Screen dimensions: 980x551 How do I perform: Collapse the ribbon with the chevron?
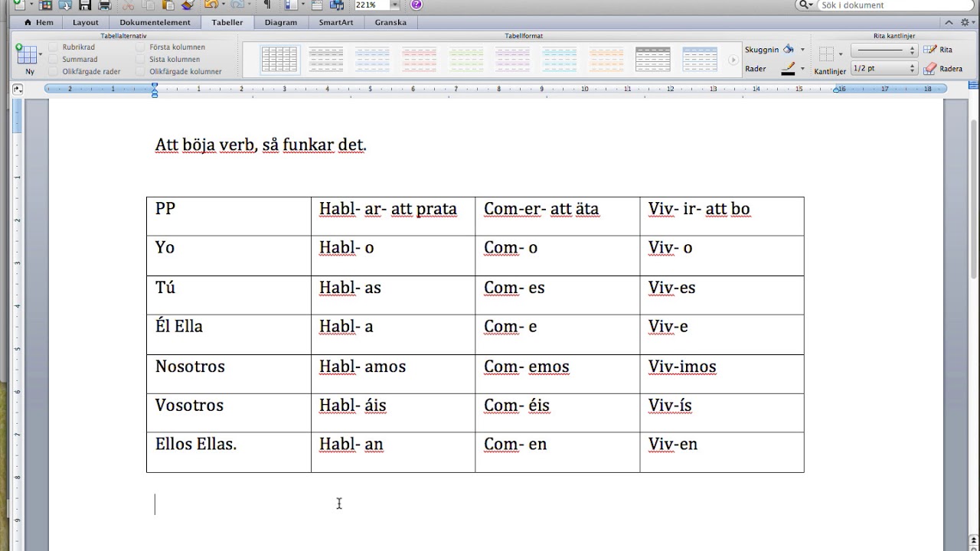pyautogui.click(x=949, y=22)
